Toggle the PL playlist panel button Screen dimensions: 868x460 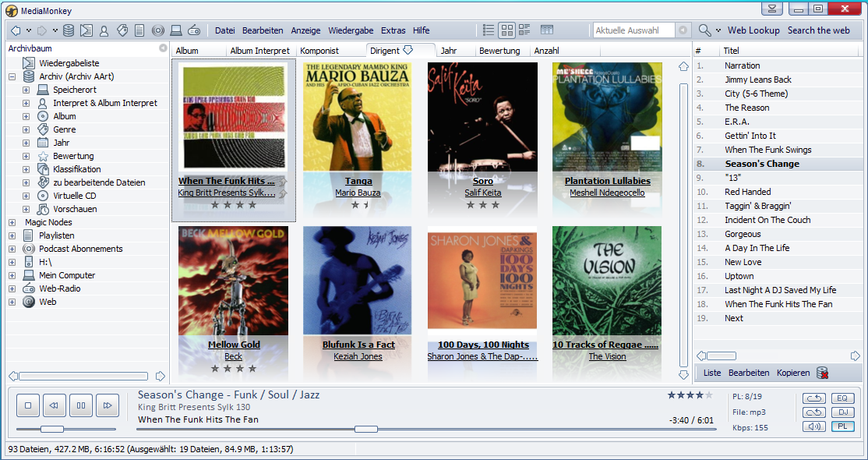tap(842, 426)
